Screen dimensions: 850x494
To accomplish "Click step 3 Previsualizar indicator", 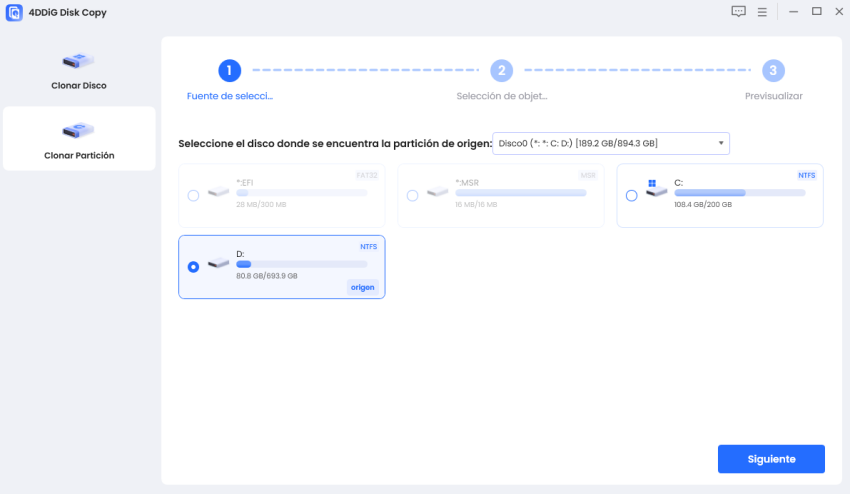I will tap(773, 71).
